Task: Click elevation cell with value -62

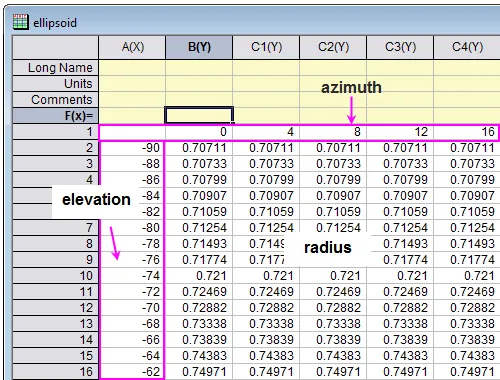Action: point(132,372)
